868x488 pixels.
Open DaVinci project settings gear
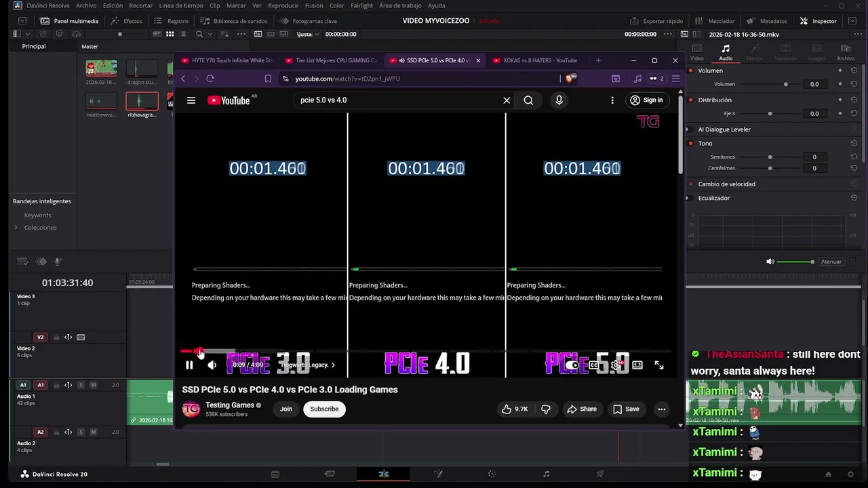tap(850, 474)
